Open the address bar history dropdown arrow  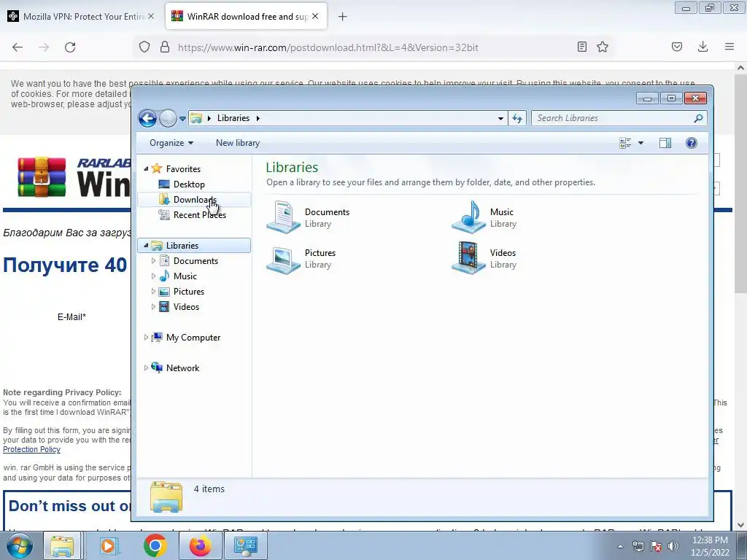(500, 119)
